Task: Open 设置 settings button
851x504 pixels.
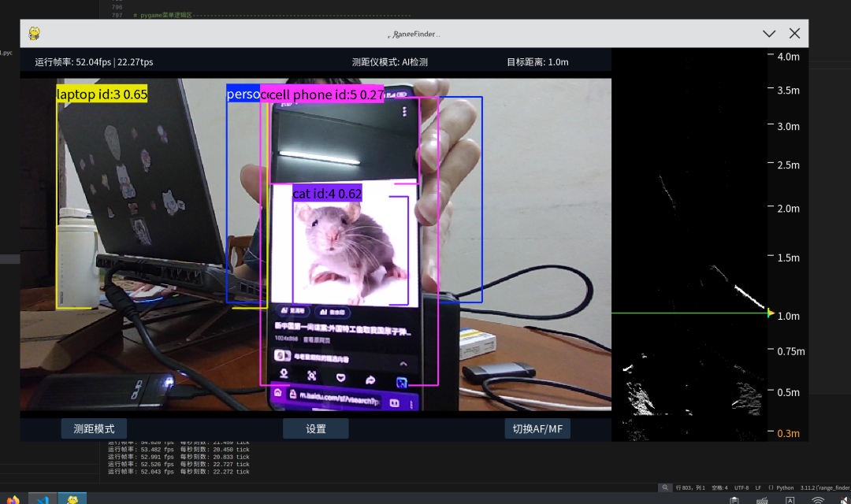Action: tap(315, 428)
